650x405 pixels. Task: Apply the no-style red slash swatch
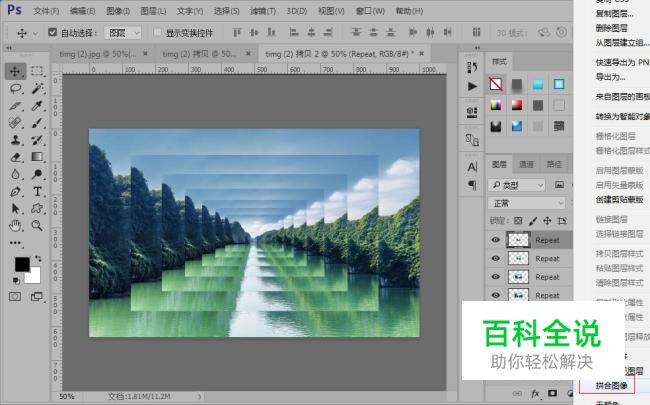click(496, 84)
